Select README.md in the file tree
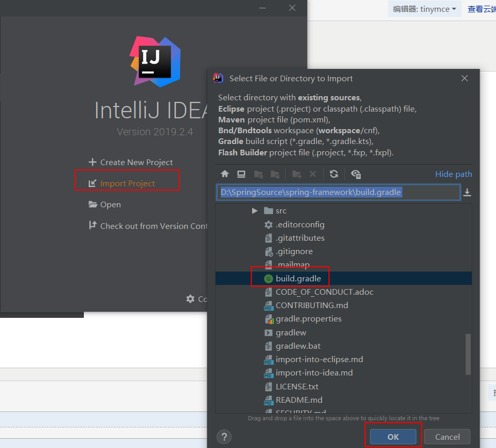 [x=299, y=400]
